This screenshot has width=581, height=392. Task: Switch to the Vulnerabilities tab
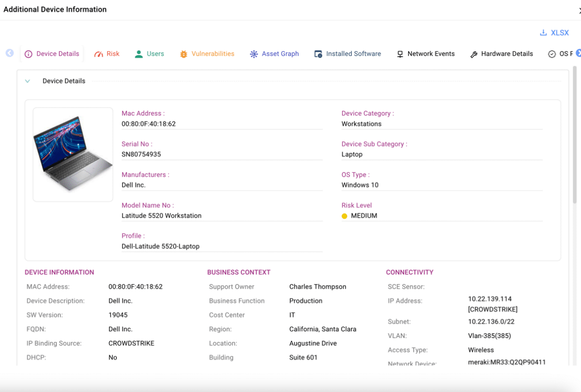coord(213,54)
